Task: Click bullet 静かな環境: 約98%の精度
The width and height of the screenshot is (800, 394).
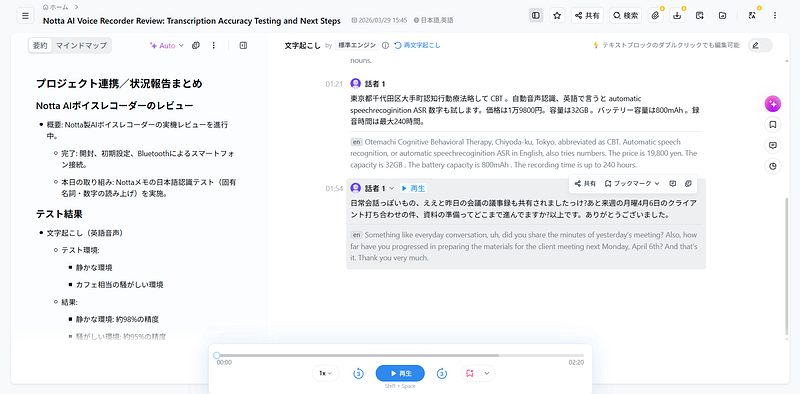Action: (x=117, y=319)
